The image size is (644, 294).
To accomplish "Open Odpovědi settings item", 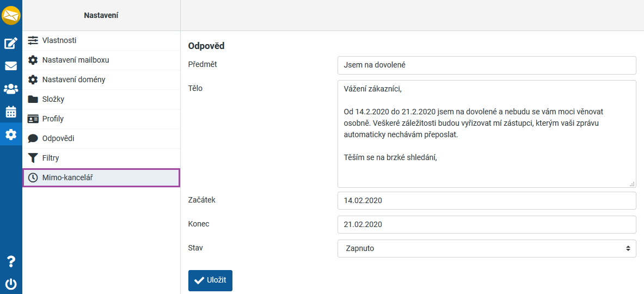I will 58,138.
